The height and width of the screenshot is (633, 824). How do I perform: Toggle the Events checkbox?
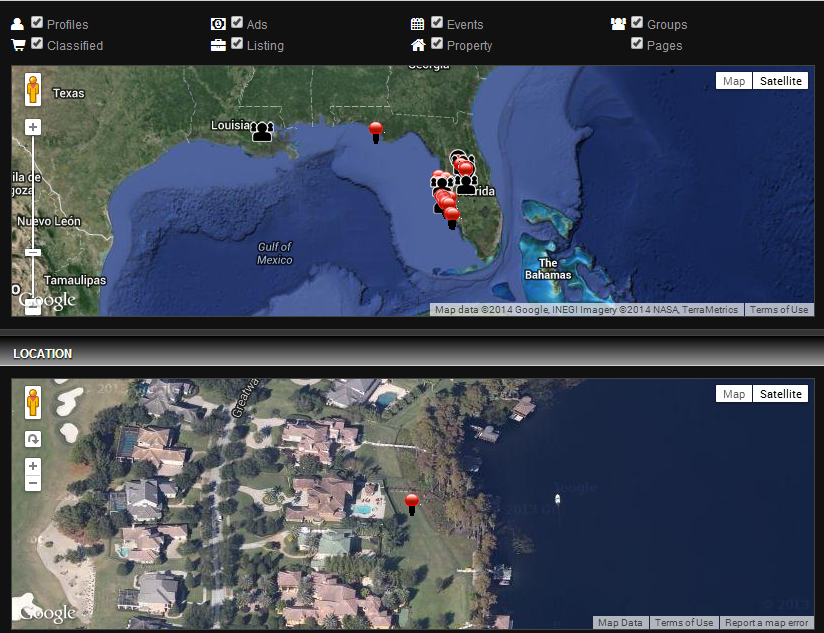tap(437, 22)
